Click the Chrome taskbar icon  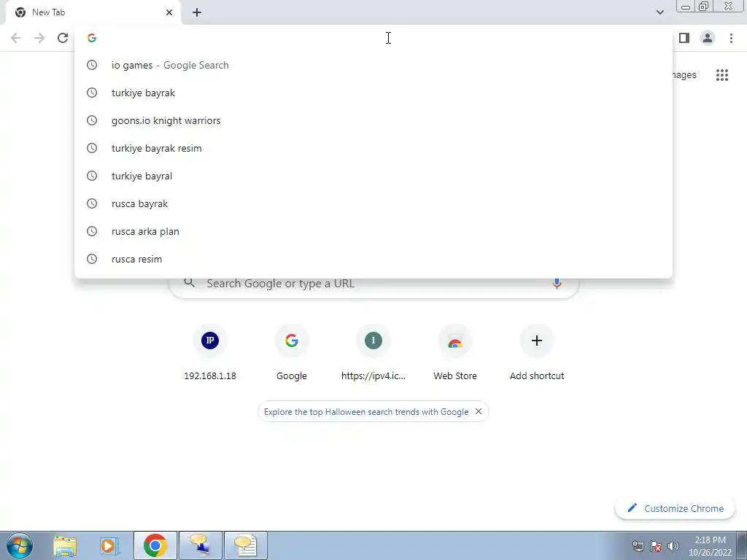tap(155, 545)
